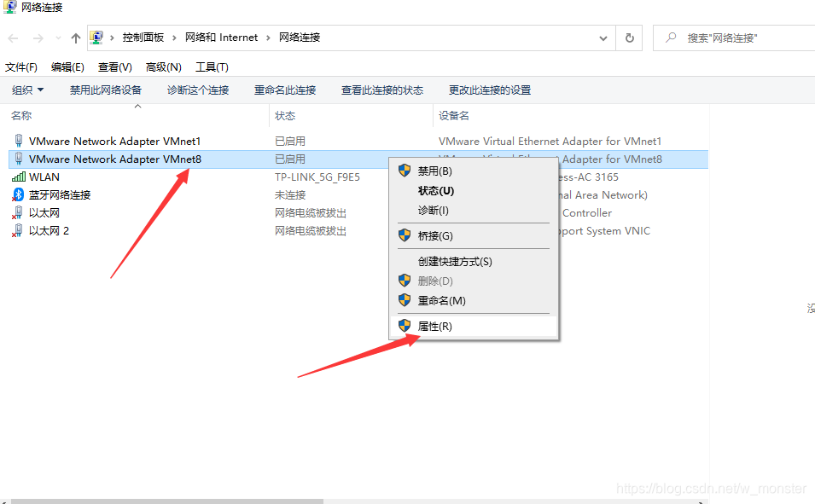Click the TP-LINK_5G_F9E5 status text
Screen dimensions: 815x504
coord(317,177)
